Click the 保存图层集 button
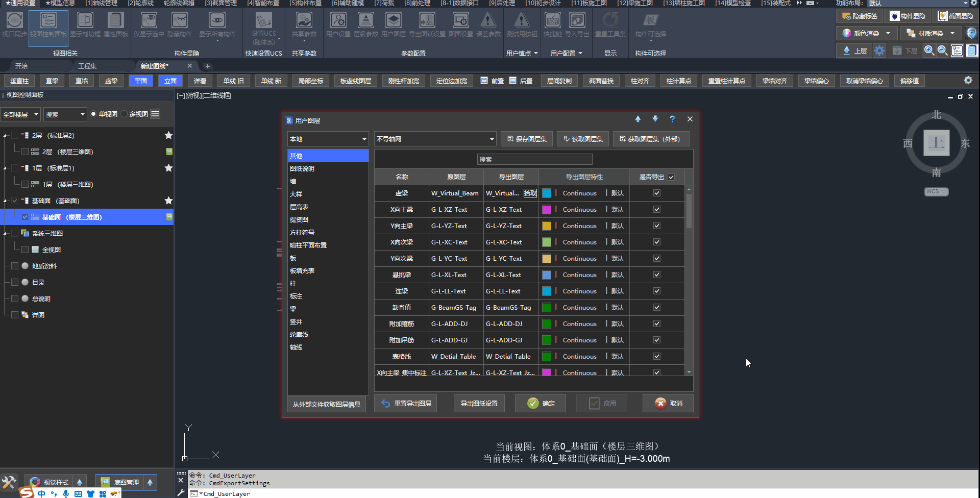The image size is (980, 498). point(527,139)
